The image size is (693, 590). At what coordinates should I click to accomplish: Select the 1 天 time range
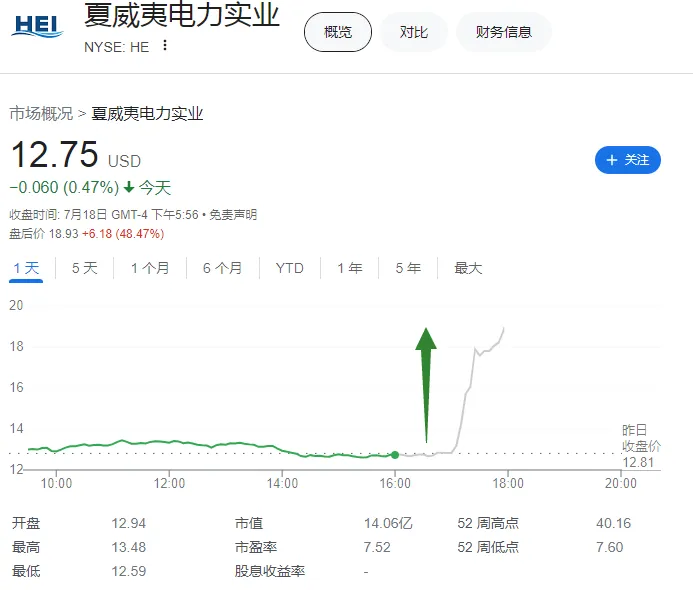coord(26,268)
